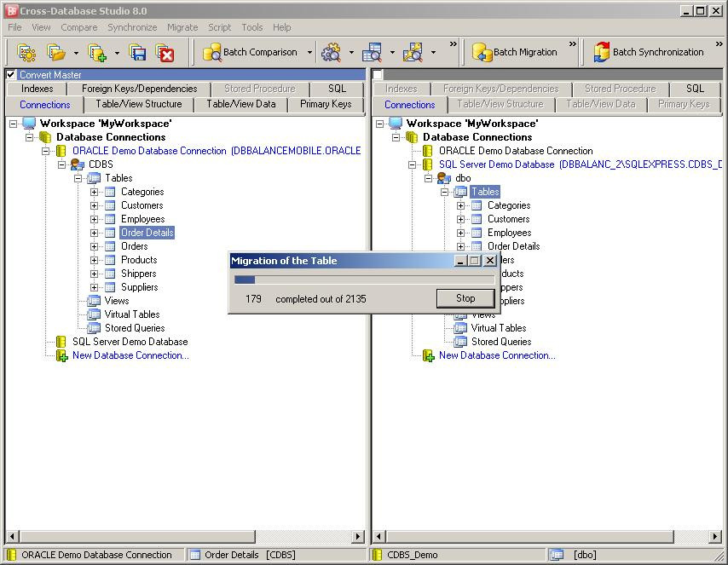Click the delete icon with the red X

click(165, 53)
